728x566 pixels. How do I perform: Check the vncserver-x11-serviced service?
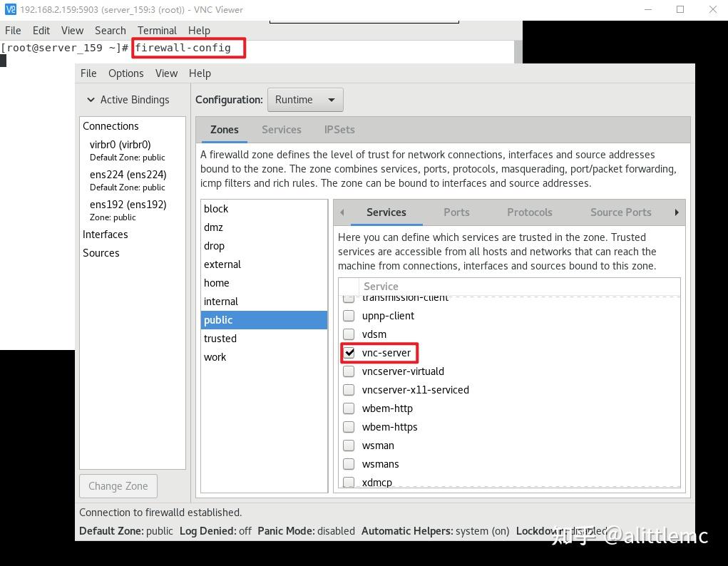click(349, 390)
